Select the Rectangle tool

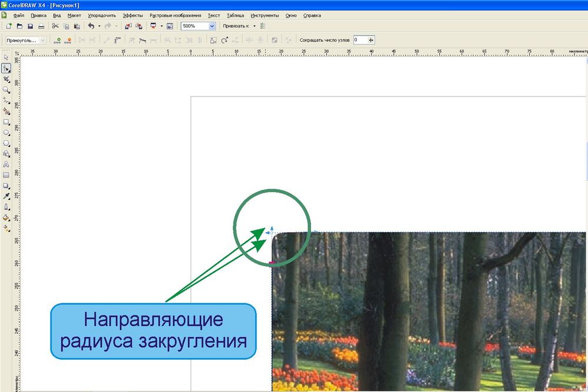(6, 122)
